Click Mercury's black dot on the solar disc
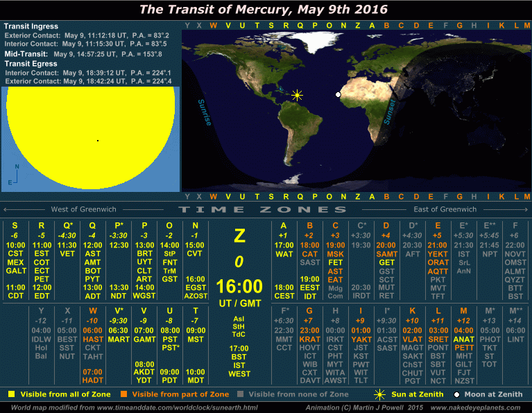The width and height of the screenshot is (532, 413). coord(98,141)
